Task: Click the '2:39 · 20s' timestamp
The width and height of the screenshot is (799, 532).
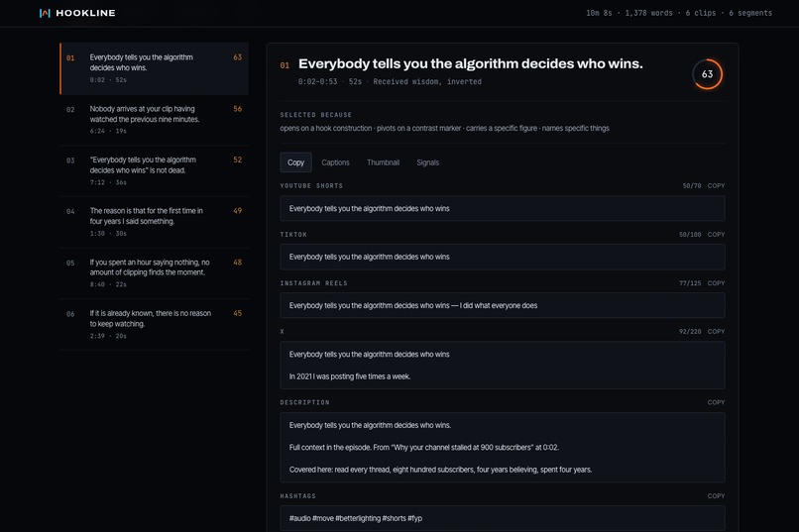Action: tap(108, 336)
